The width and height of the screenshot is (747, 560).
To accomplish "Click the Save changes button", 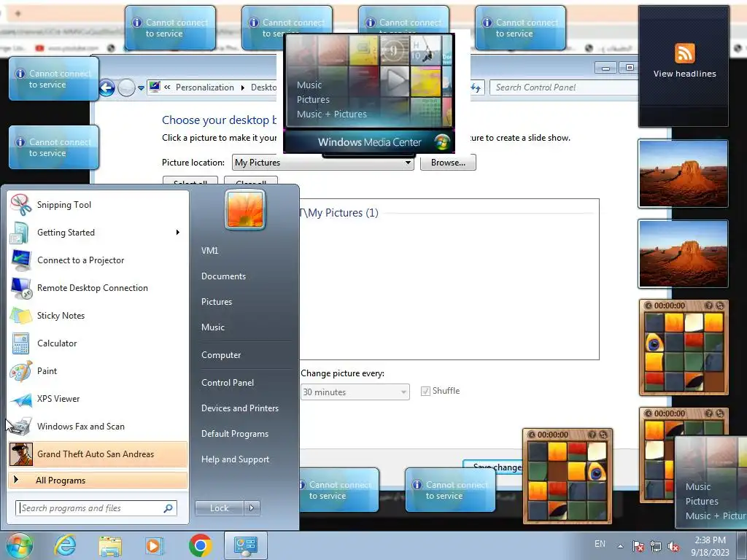I will pyautogui.click(x=494, y=467).
